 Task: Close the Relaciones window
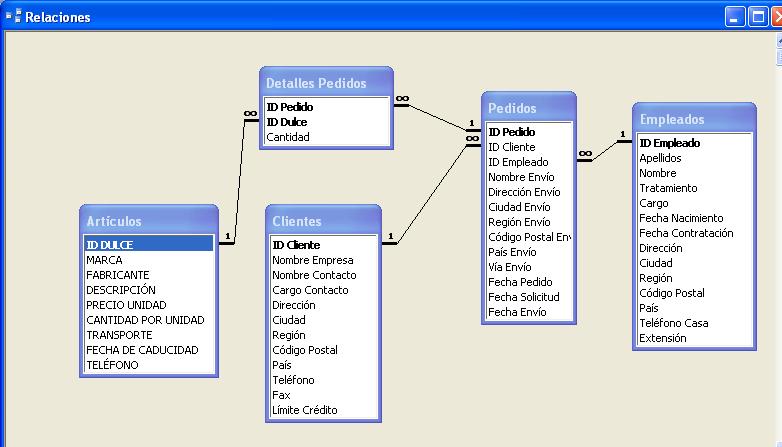(x=777, y=17)
